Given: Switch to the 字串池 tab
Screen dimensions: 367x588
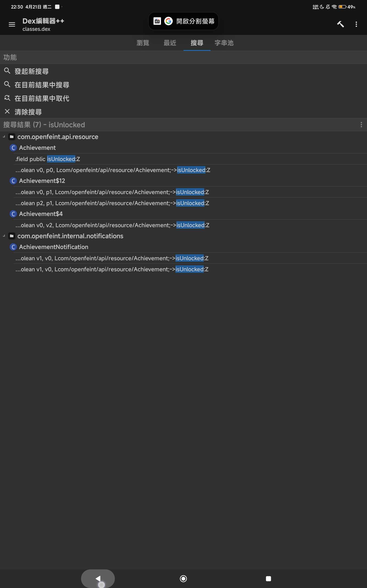Looking at the screenshot, I should (x=224, y=43).
